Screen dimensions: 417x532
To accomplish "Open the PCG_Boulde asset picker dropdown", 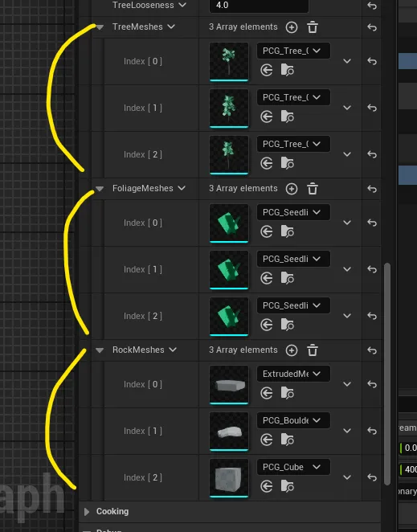I will [x=293, y=420].
